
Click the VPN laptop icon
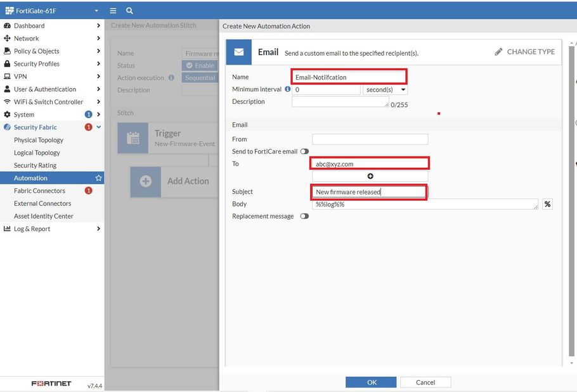click(7, 77)
